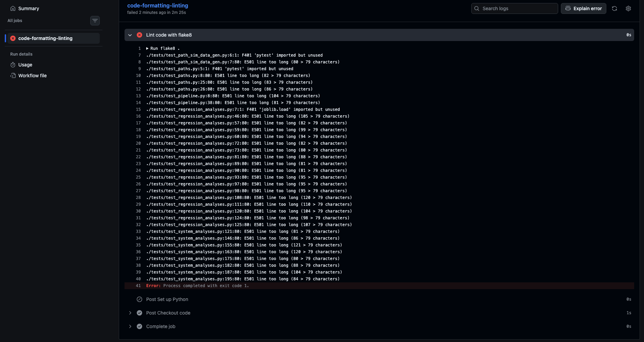Click the Copilot icon in Explain error

[x=568, y=8]
